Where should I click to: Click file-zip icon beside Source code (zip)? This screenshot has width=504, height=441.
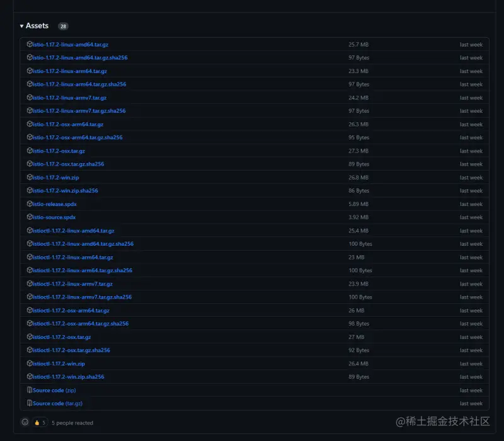[x=30, y=391]
